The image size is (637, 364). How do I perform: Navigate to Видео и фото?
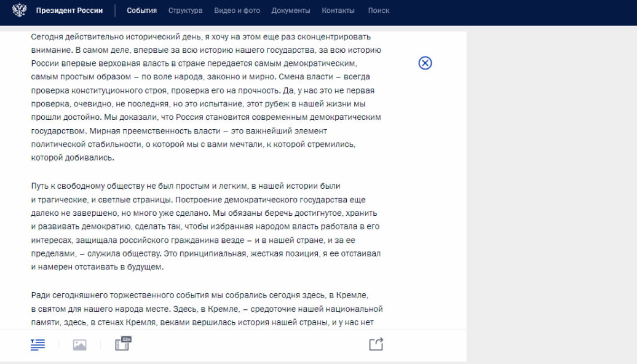237,10
